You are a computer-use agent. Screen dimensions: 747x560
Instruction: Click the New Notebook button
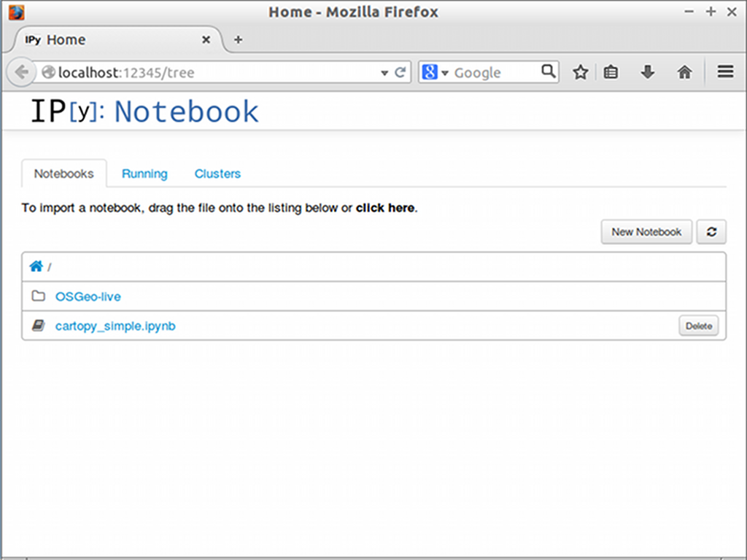pos(646,232)
